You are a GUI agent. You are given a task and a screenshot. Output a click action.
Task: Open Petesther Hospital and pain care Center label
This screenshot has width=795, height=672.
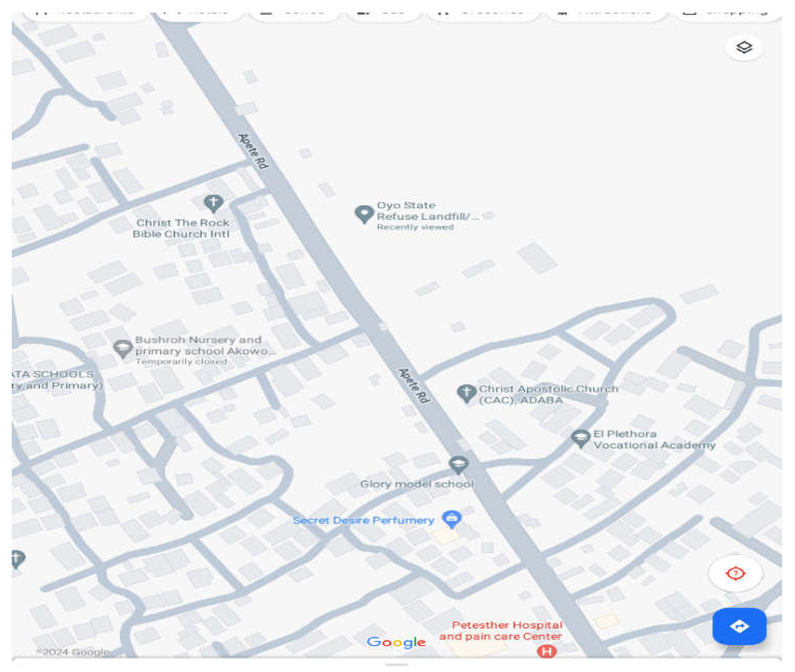pos(501,631)
